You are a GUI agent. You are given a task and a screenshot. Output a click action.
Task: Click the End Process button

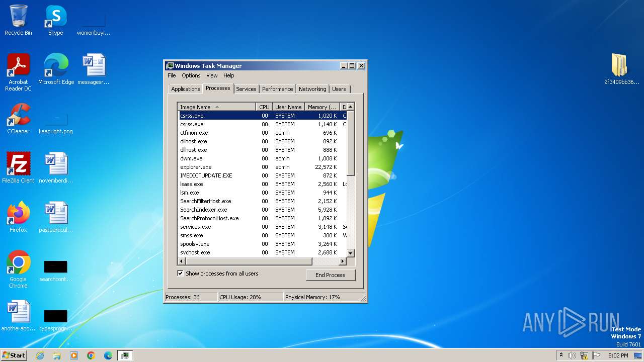[x=330, y=275]
